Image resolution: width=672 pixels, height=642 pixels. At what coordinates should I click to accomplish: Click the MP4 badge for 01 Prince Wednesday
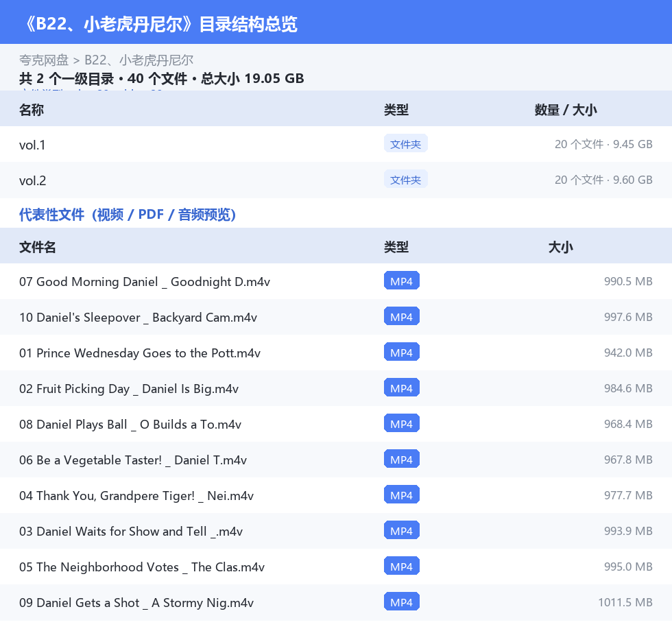coord(402,352)
